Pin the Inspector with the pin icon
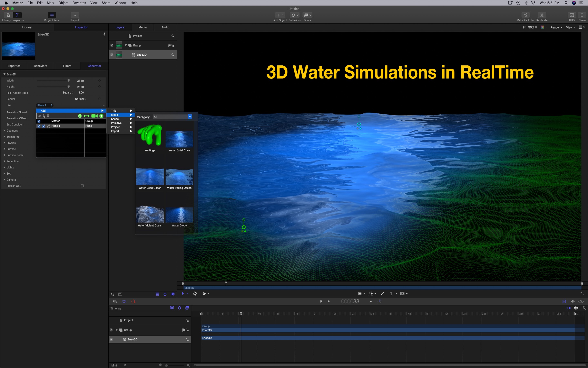The height and width of the screenshot is (368, 588). pos(104,34)
